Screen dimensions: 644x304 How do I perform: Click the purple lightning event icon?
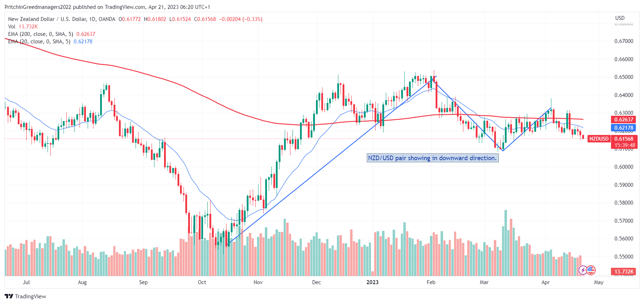pyautogui.click(x=583, y=270)
